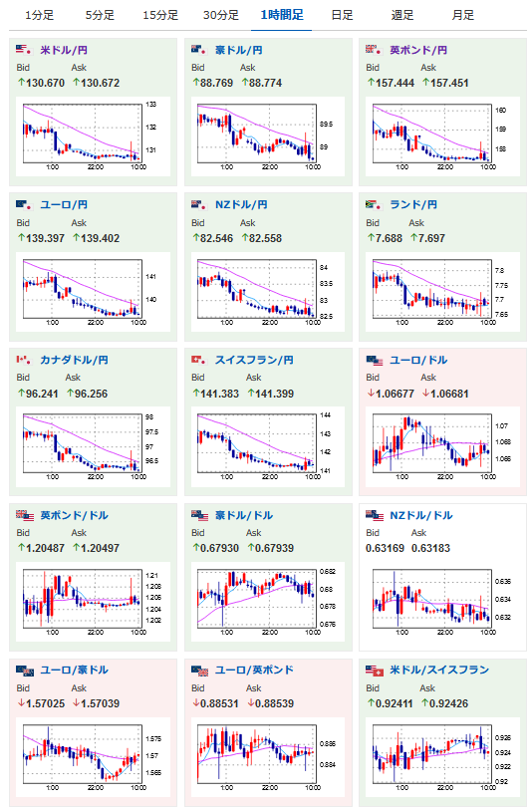Select the 15分足 timeframe tab

click(x=160, y=15)
